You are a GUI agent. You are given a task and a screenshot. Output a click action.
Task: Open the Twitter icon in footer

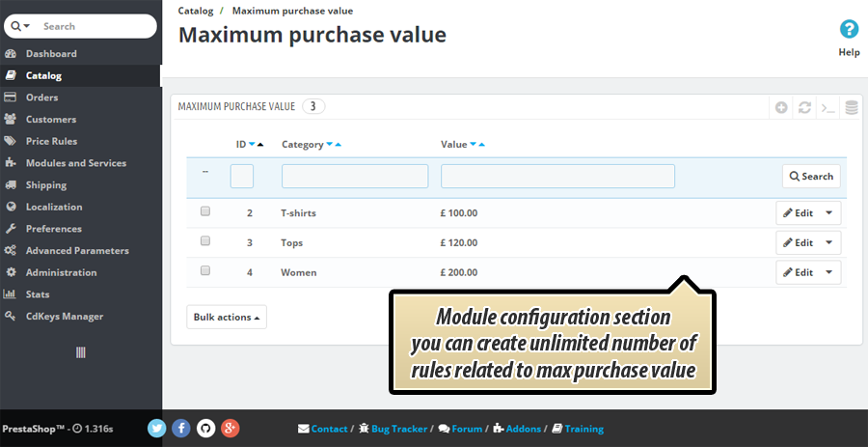pyautogui.click(x=157, y=428)
